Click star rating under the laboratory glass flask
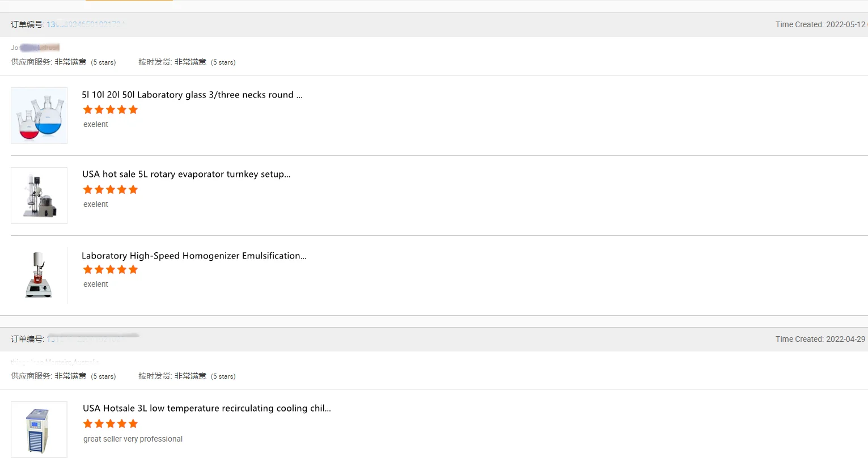 pos(111,110)
